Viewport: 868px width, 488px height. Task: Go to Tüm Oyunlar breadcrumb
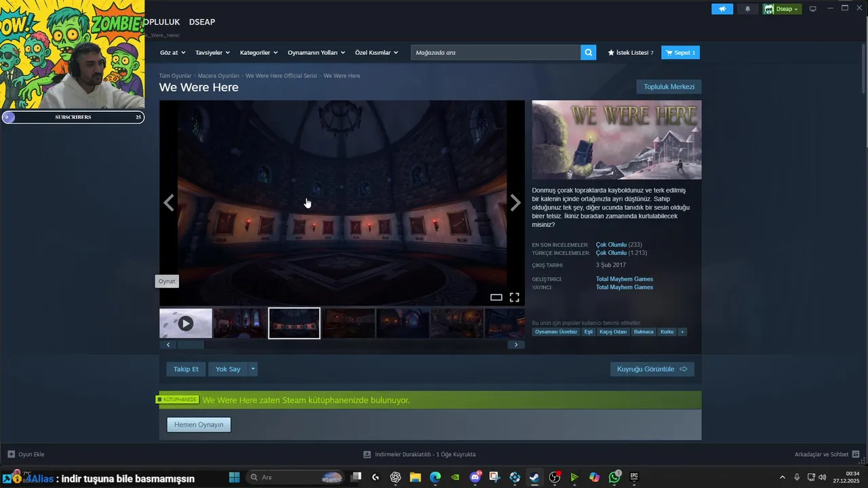coord(175,76)
